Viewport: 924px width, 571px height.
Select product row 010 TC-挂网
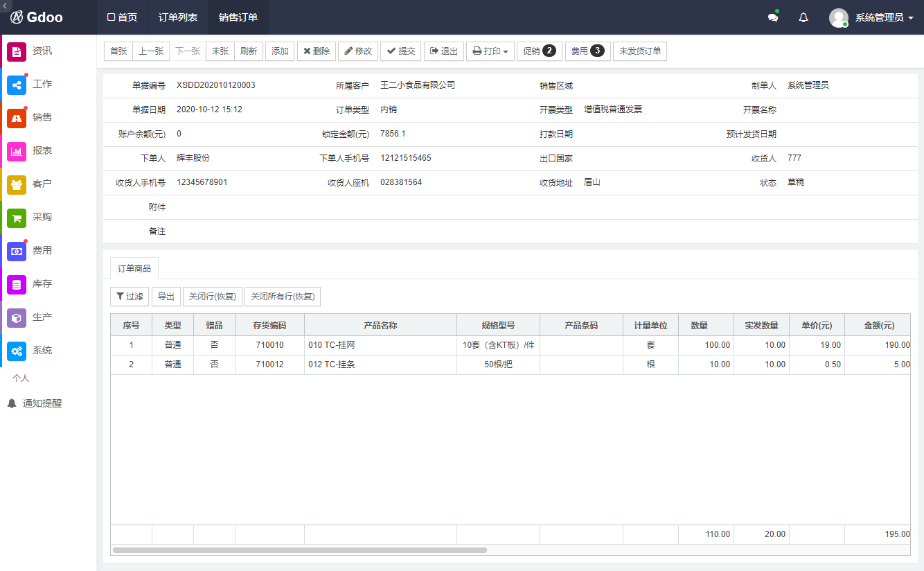(380, 345)
